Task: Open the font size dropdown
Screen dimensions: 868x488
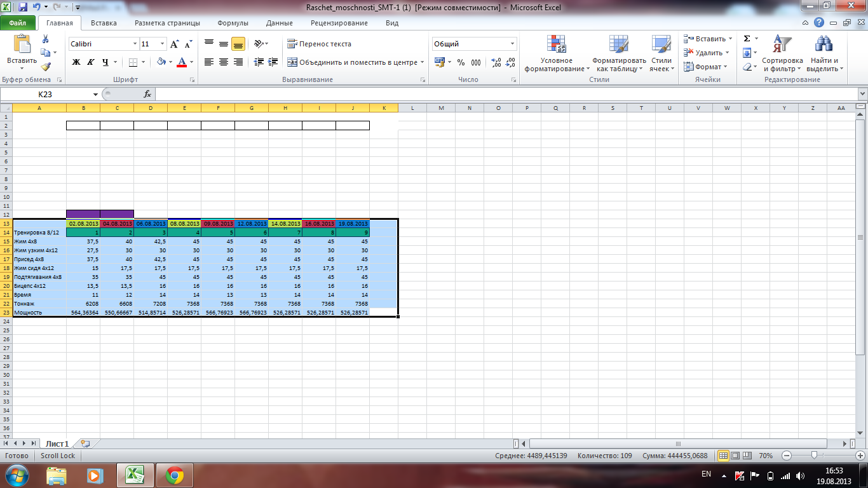Action: (163, 44)
